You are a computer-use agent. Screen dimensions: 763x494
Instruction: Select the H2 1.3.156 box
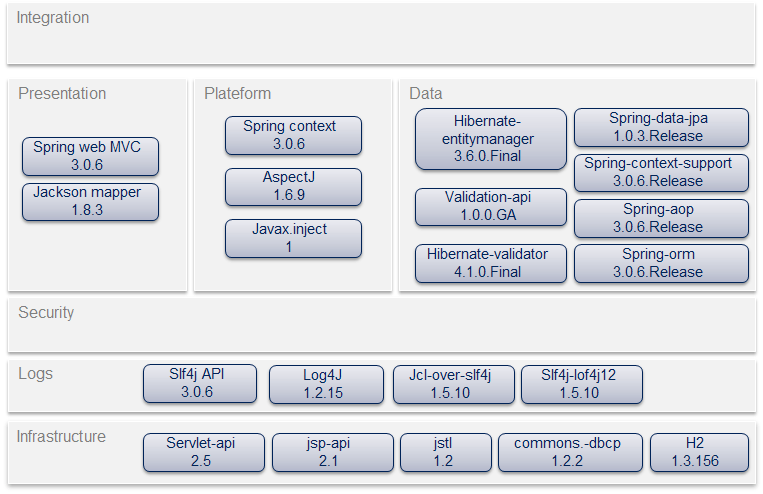pos(698,452)
